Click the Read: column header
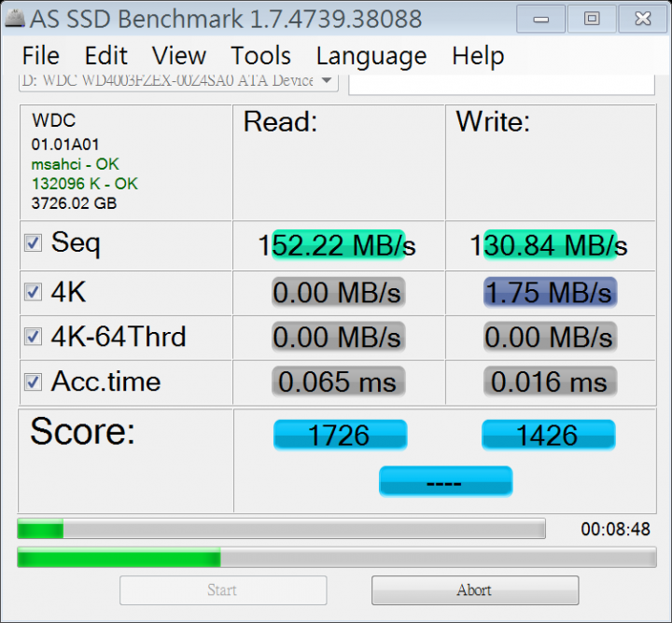Image resolution: width=672 pixels, height=623 pixels. point(280,122)
